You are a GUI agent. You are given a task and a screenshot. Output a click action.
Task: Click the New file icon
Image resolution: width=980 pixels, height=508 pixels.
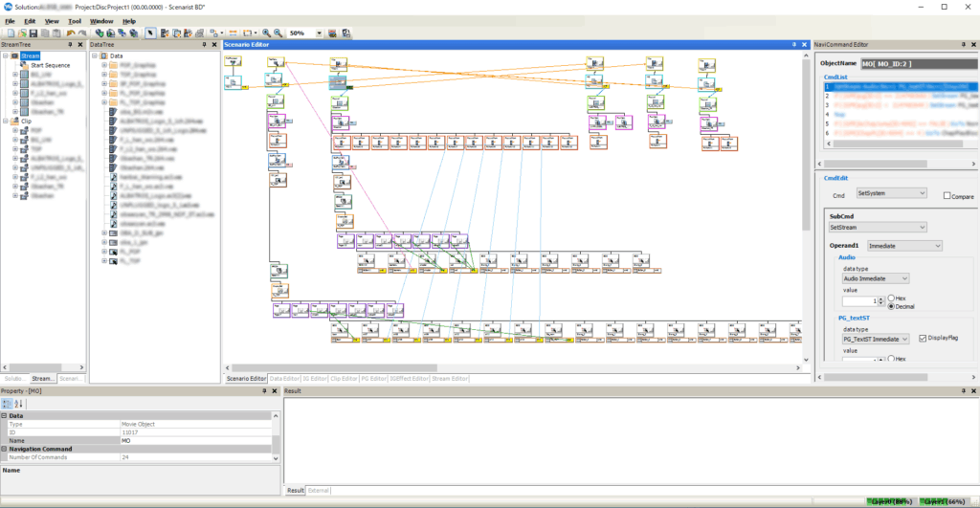[11, 33]
